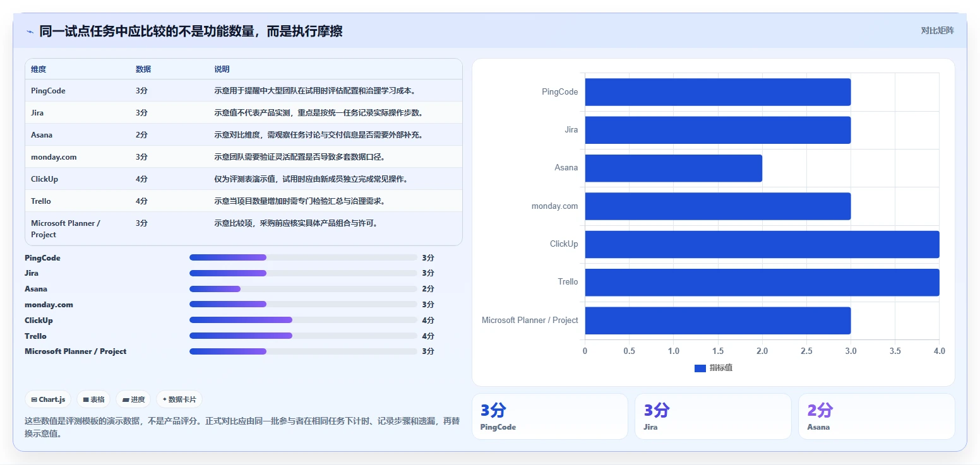
Task: Open the Jira 3分 data card
Action: point(713,416)
